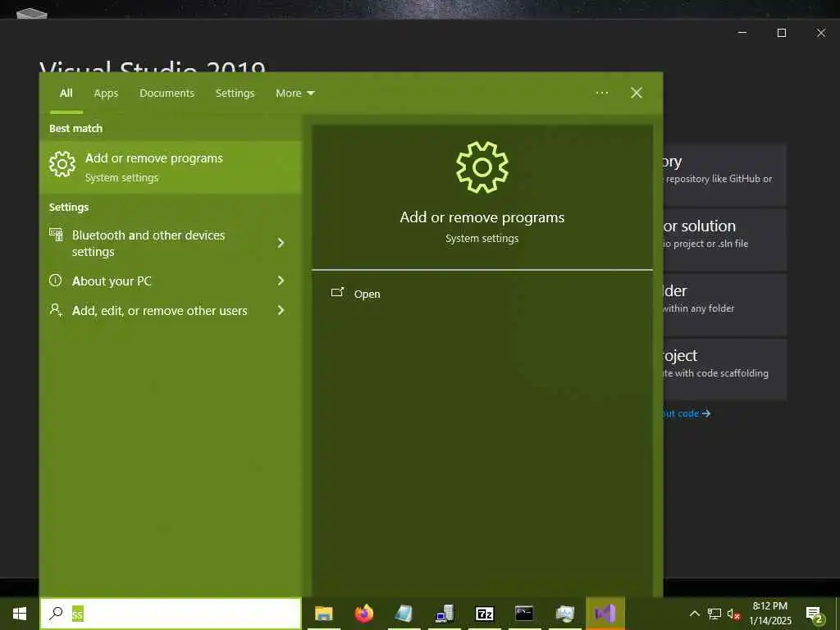Image resolution: width=840 pixels, height=630 pixels.
Task: Open the Windows Start menu
Action: (20, 614)
